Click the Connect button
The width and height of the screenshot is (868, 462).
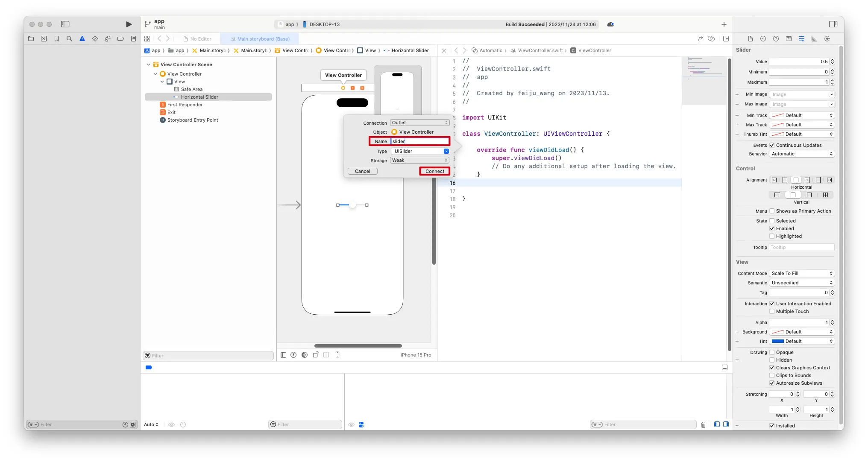434,171
